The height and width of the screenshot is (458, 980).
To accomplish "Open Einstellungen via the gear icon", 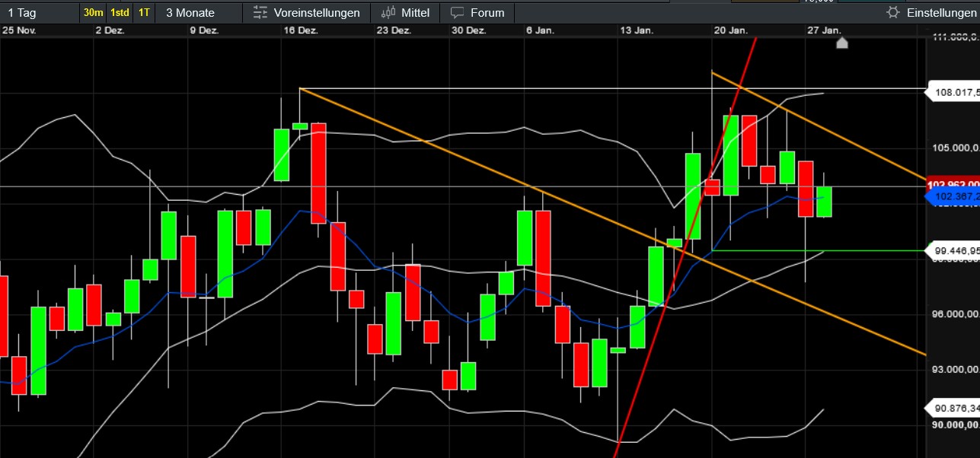I will point(893,12).
